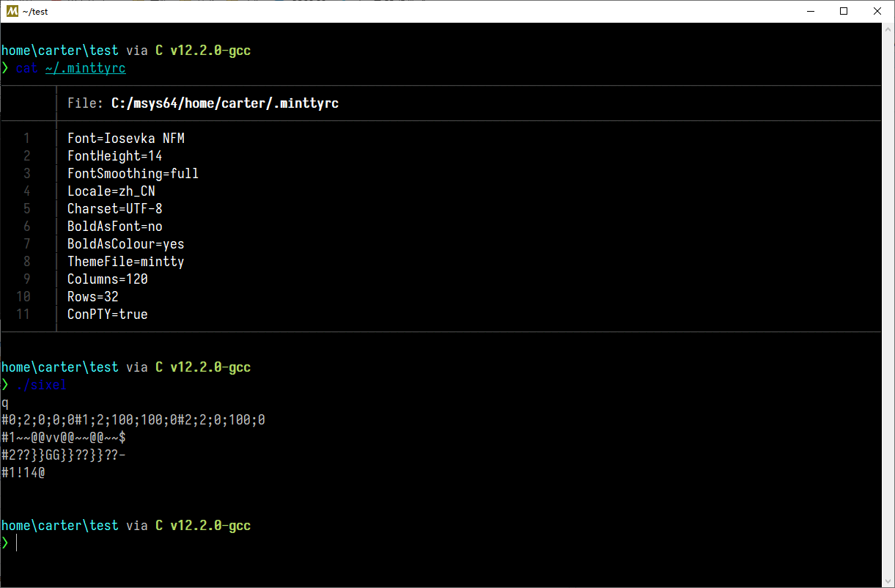Select the FontHeight=14 setting
895x588 pixels.
click(114, 155)
